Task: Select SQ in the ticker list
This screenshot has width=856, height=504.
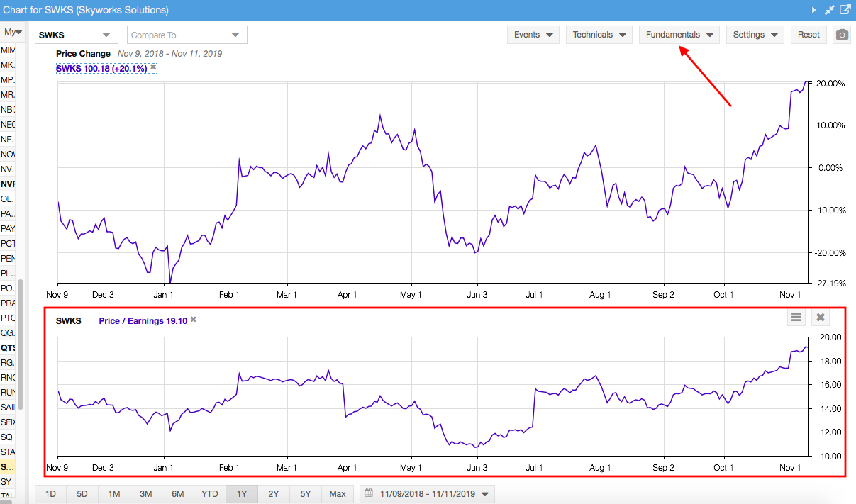Action: (8, 437)
